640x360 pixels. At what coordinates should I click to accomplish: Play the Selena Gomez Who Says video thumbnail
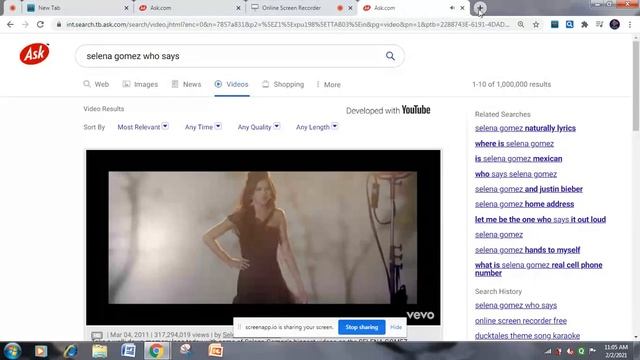click(x=263, y=238)
